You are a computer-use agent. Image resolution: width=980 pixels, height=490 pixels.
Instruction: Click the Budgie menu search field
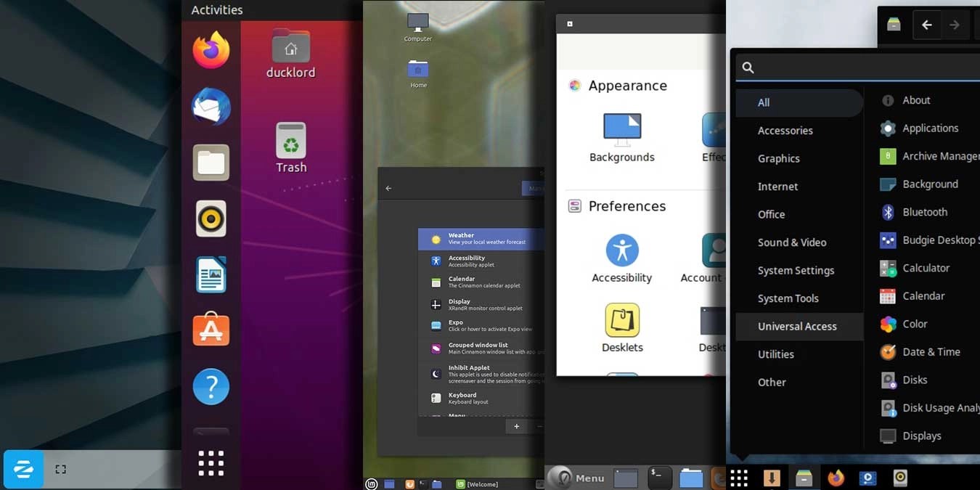[x=857, y=68]
